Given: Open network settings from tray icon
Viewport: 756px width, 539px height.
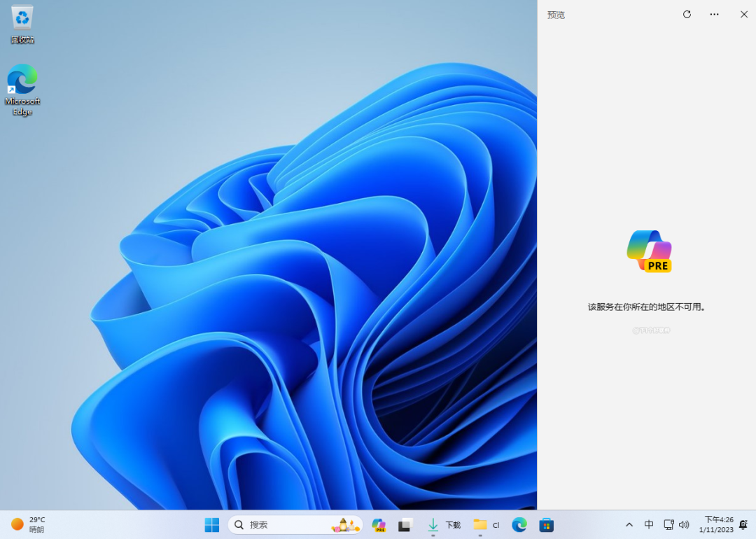Looking at the screenshot, I should pos(668,525).
